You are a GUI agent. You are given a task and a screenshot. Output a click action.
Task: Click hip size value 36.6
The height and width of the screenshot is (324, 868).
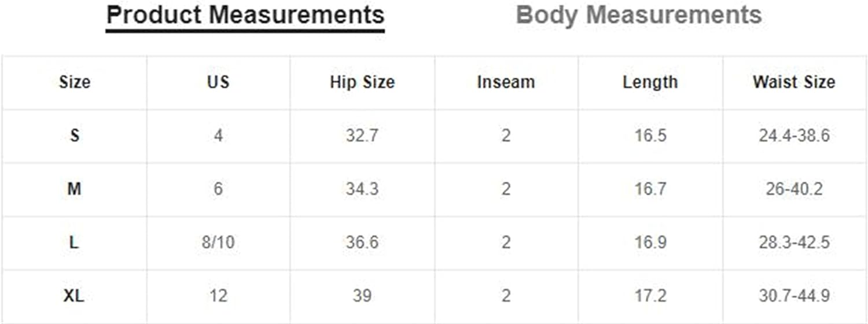(362, 243)
